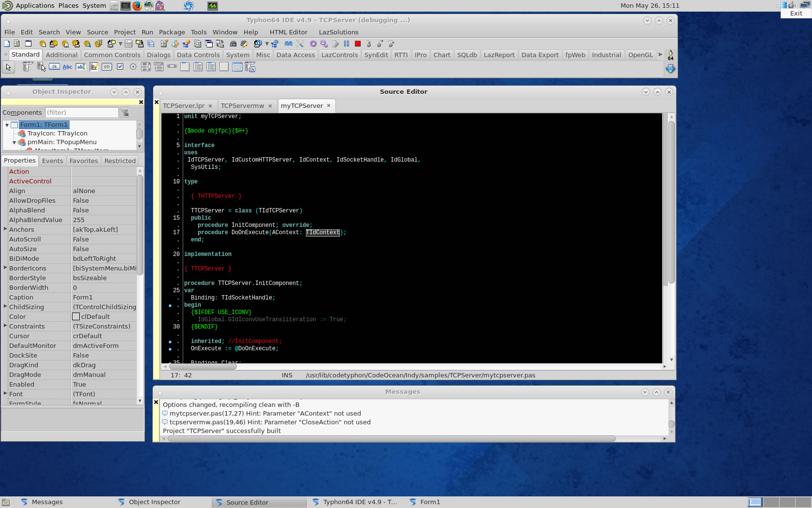Click the New Unit icon in main toolbar

[x=17, y=44]
